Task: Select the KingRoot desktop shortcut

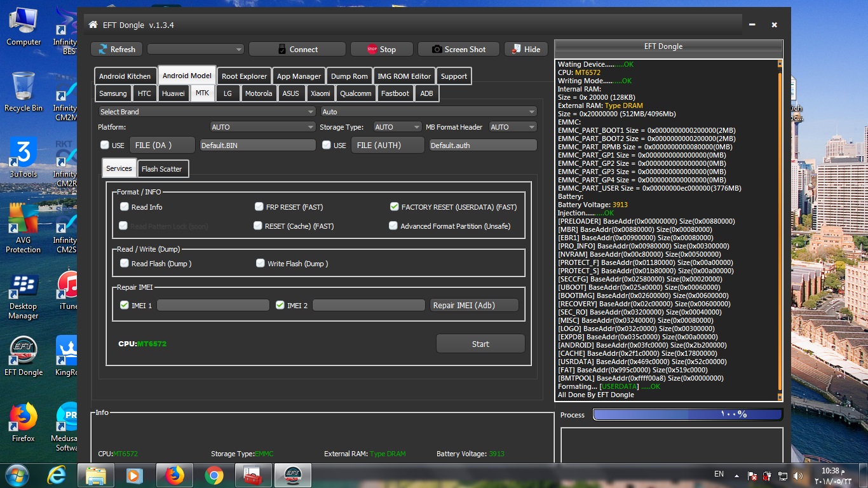Action: point(67,356)
